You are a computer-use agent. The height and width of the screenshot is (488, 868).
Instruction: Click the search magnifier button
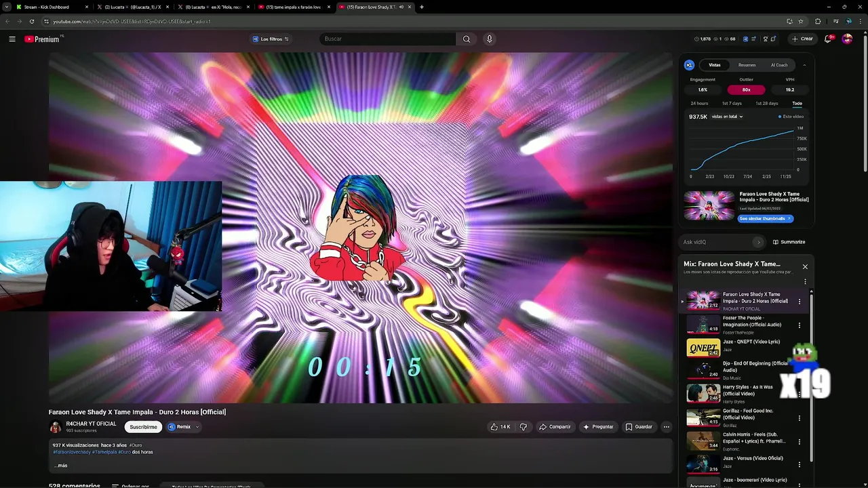point(467,39)
